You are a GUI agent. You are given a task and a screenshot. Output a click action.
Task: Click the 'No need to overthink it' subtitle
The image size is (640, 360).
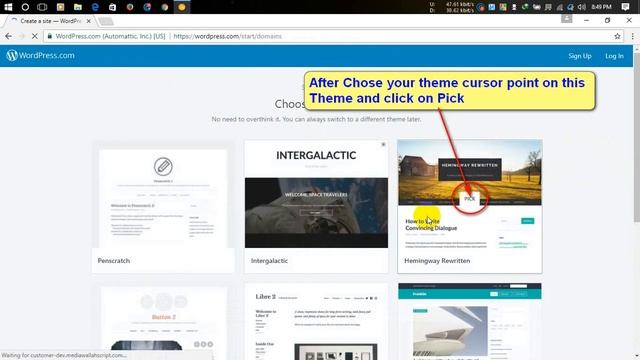[316, 120]
